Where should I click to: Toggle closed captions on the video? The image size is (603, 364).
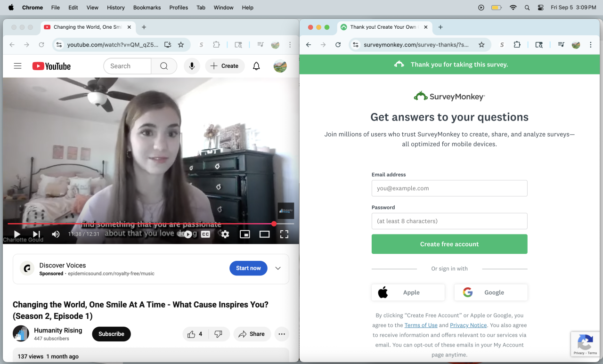pos(205,234)
